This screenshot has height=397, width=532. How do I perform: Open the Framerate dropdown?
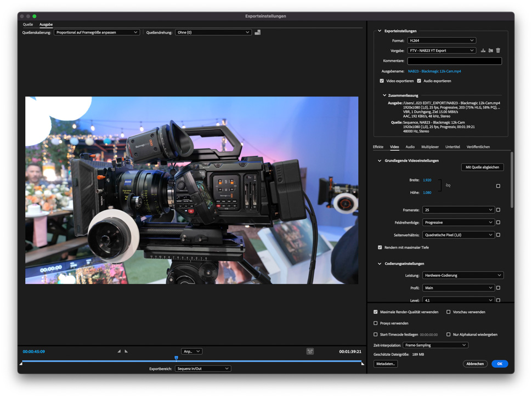pos(458,209)
